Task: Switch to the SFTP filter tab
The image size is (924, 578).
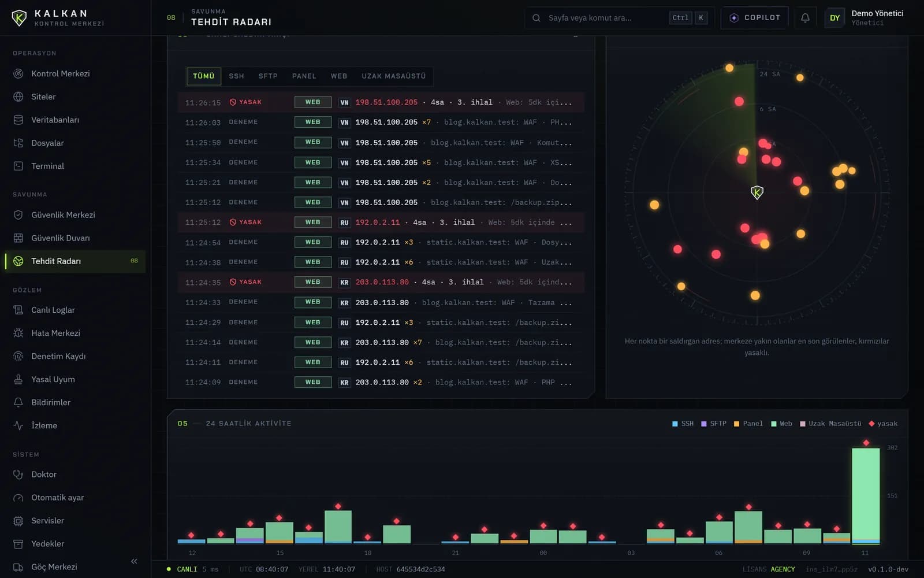Action: click(x=268, y=76)
